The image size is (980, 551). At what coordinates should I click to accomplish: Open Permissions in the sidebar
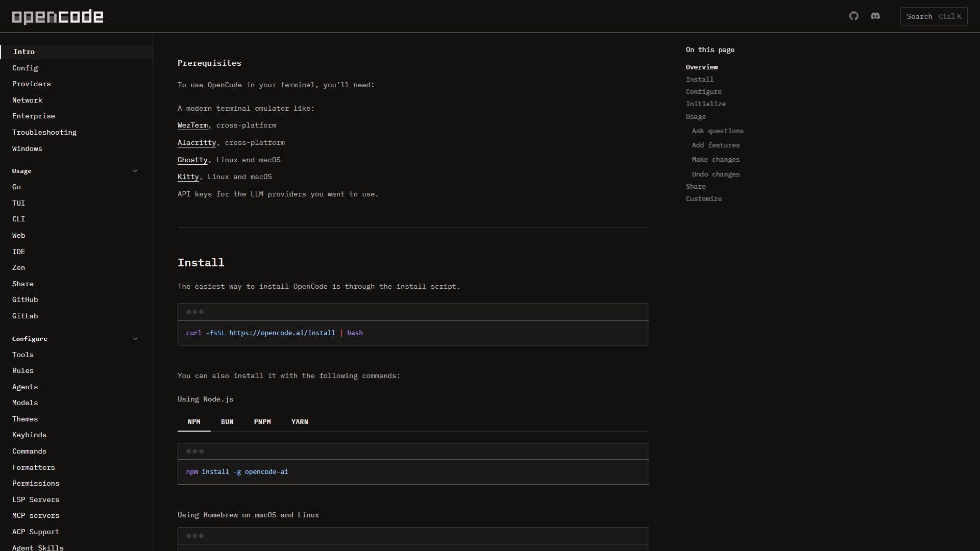pos(36,483)
